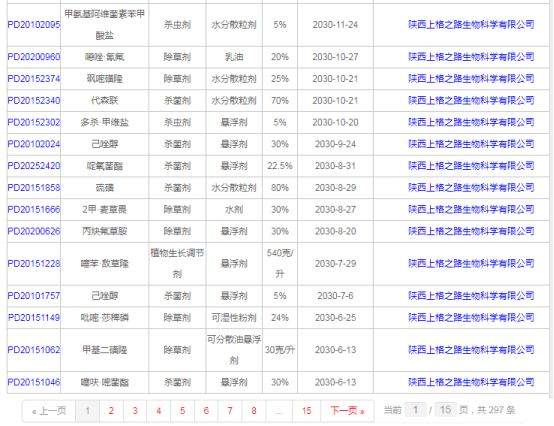Click the 80% content cell
The image size is (554, 426).
(x=280, y=188)
